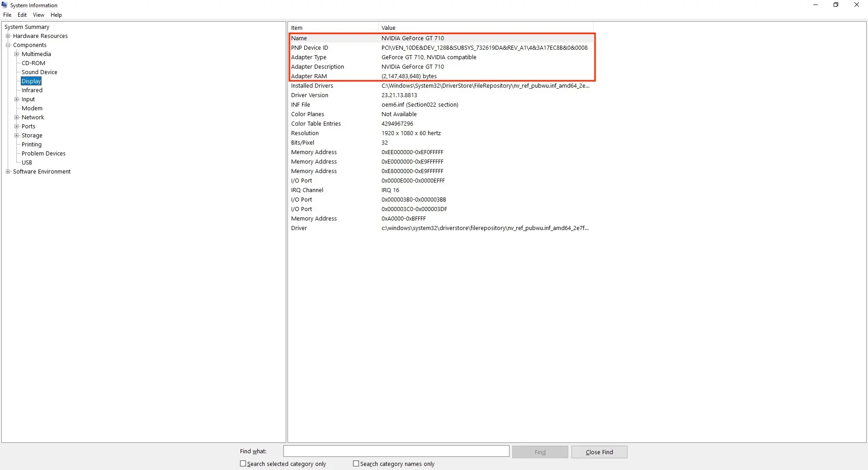Select the Problem Devices category
868x470 pixels.
tap(43, 154)
